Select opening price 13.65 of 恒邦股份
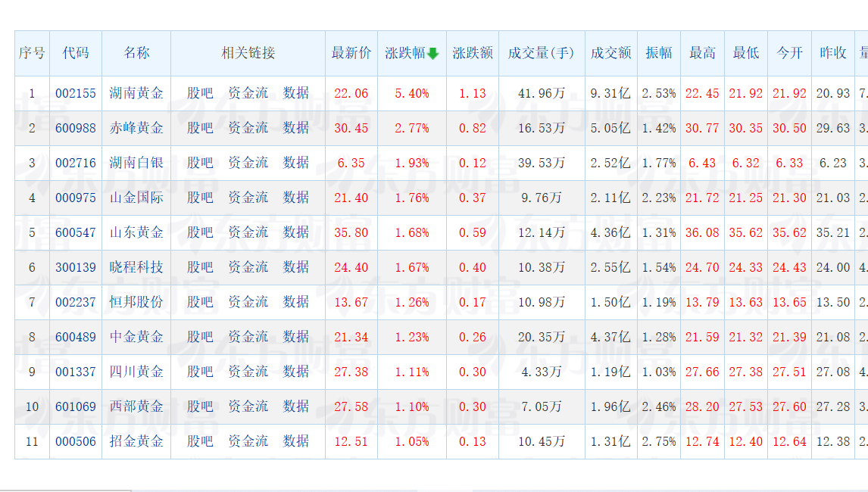This screenshot has height=492, width=868. [789, 303]
